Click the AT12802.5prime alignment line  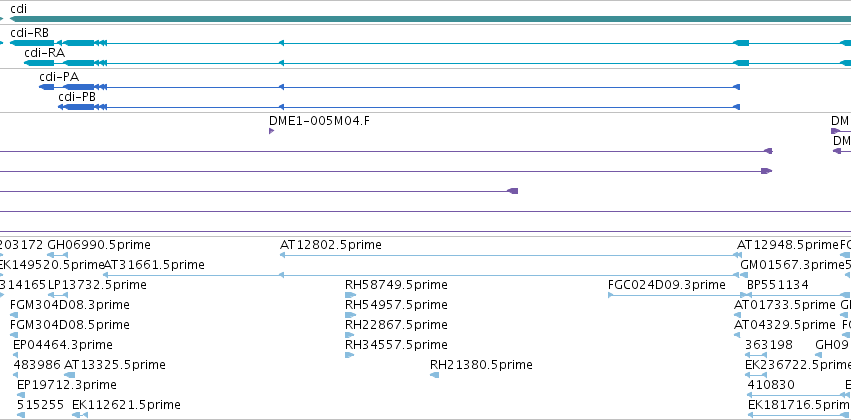pos(509,255)
